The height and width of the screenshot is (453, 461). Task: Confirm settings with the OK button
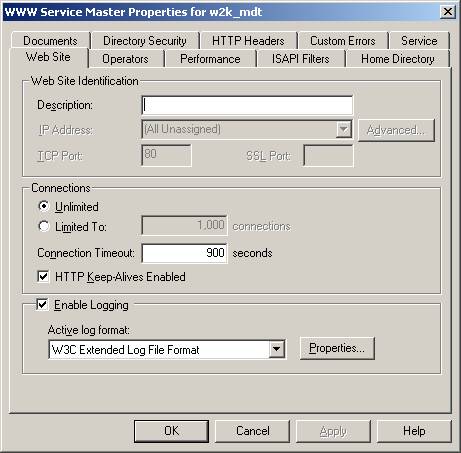pyautogui.click(x=171, y=431)
